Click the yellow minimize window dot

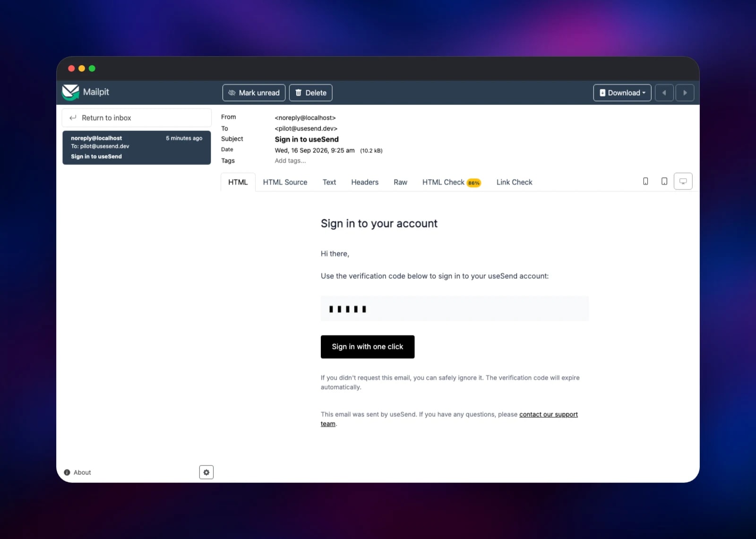pos(82,68)
